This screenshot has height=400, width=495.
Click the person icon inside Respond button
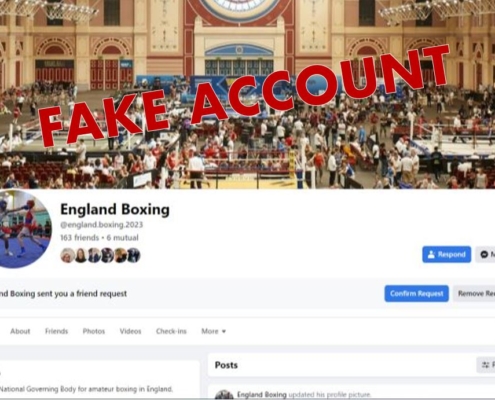click(431, 254)
